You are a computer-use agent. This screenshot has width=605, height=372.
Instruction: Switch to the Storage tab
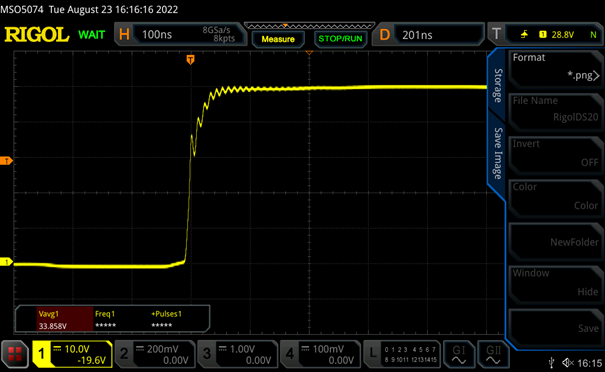pyautogui.click(x=498, y=86)
